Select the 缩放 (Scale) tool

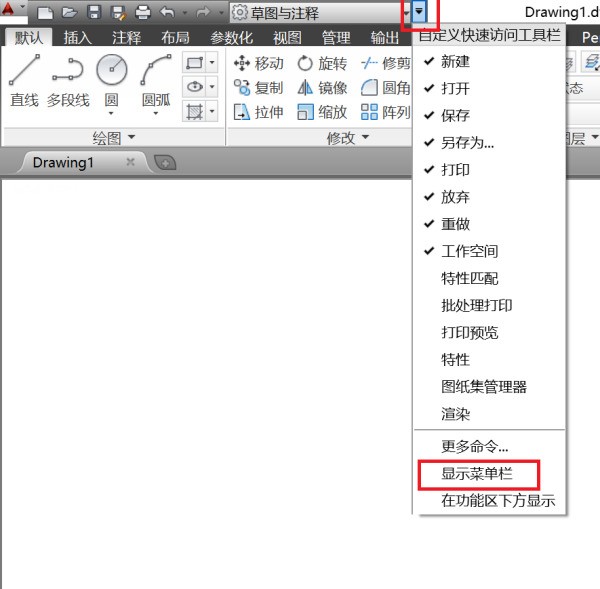[322, 112]
